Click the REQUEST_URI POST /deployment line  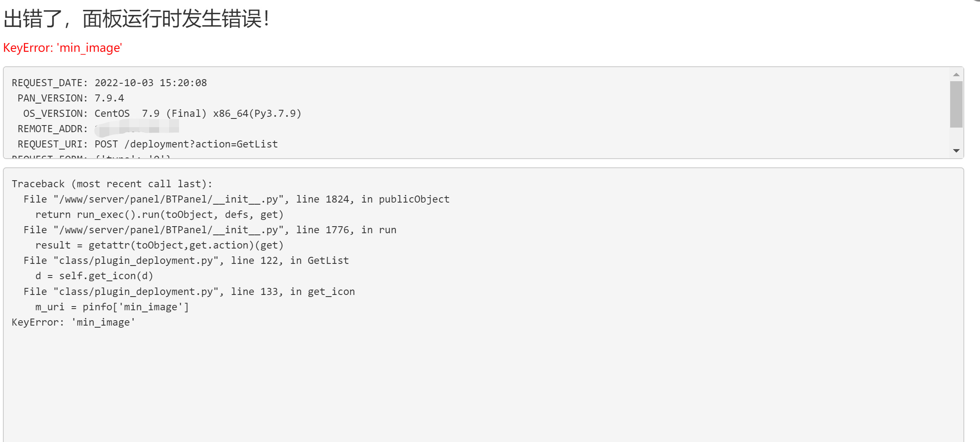(148, 144)
